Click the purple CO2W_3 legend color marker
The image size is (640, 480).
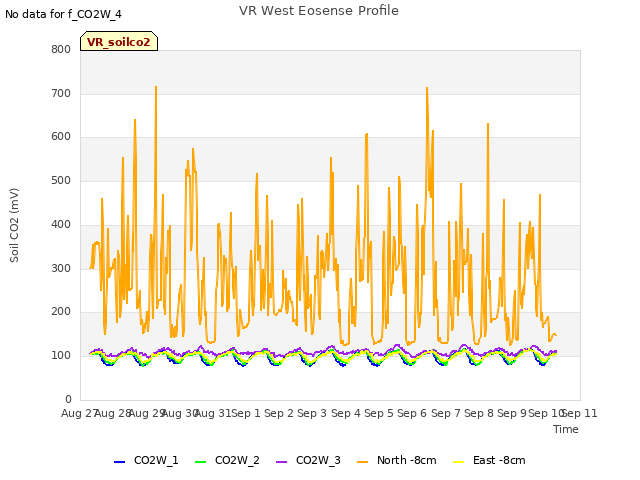(x=281, y=462)
